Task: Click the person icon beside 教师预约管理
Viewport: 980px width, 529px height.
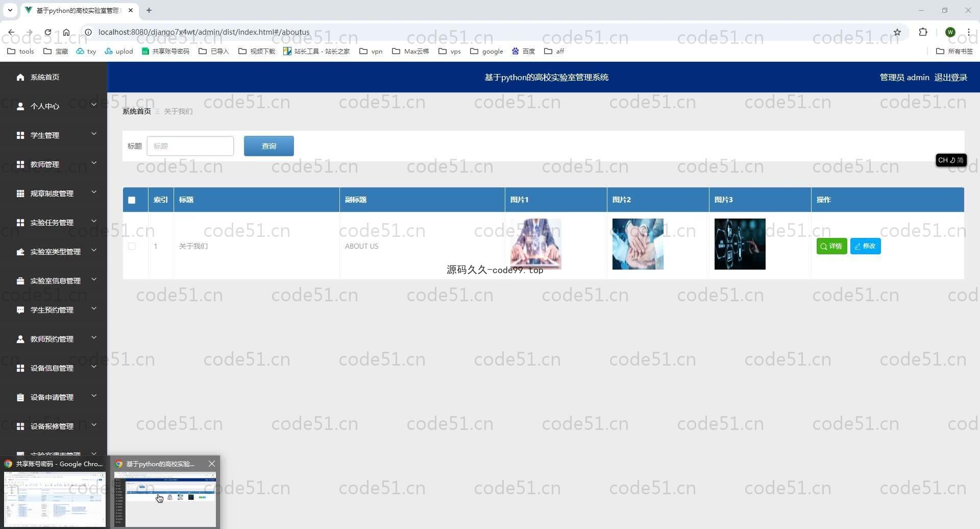Action: (20, 339)
